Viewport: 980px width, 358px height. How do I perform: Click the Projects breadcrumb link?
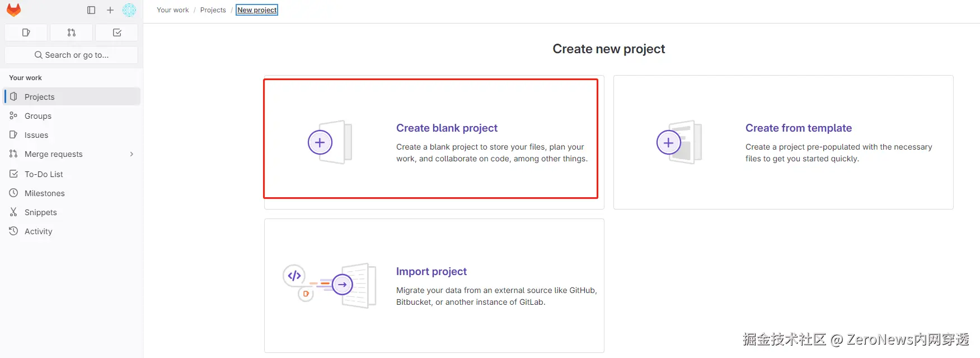pyautogui.click(x=213, y=10)
